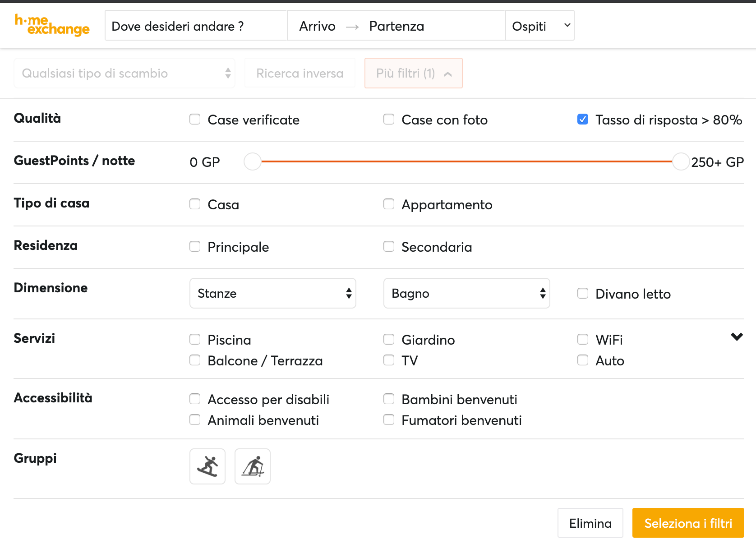Click the Dove desideri andare search field
Image resolution: width=756 pixels, height=544 pixels.
point(196,26)
